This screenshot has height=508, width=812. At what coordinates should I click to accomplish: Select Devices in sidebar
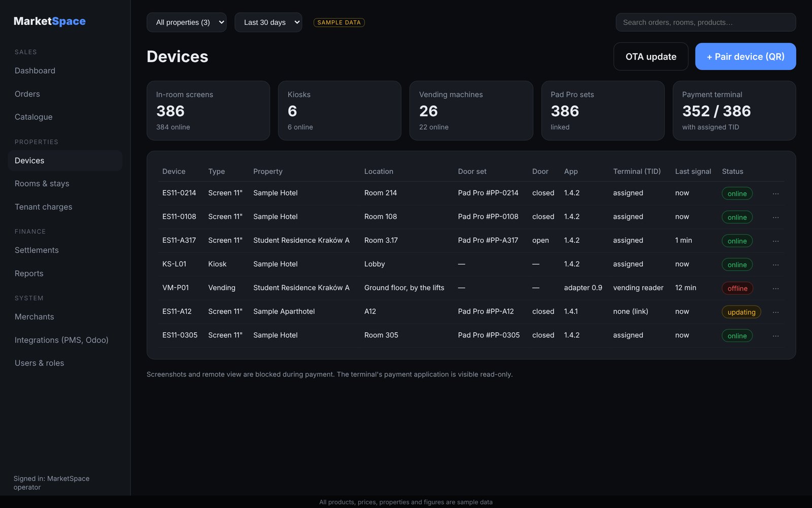[x=65, y=161]
